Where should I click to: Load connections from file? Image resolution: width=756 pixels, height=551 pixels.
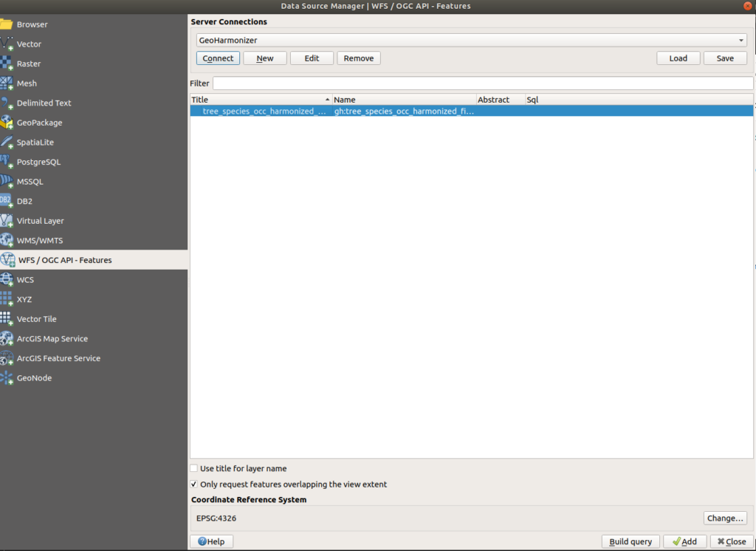pyautogui.click(x=678, y=58)
